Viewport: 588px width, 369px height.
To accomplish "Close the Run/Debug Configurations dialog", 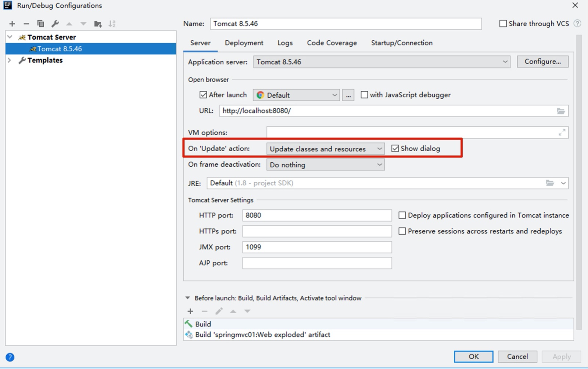I will coord(575,5).
